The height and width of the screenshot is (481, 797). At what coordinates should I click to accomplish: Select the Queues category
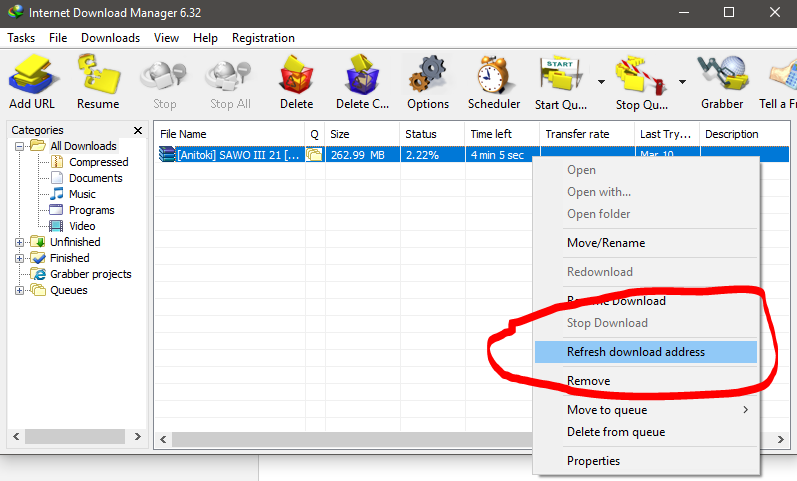[x=69, y=290]
